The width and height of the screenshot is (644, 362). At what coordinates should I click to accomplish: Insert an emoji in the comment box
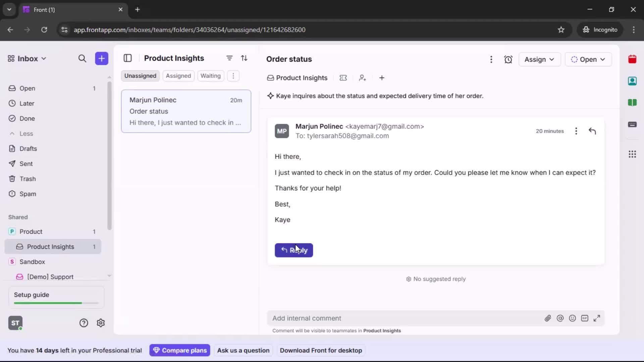(x=573, y=318)
